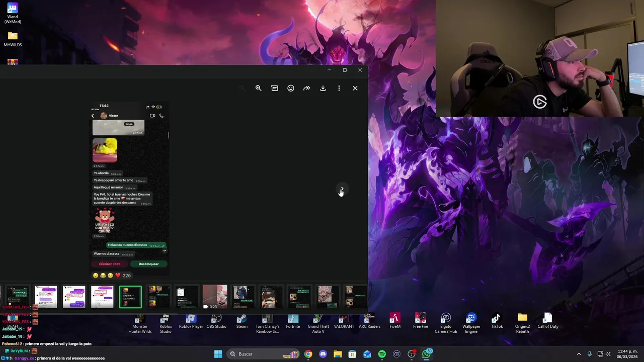
Task: Open the 0:23 video thumbnail
Action: (x=215, y=297)
